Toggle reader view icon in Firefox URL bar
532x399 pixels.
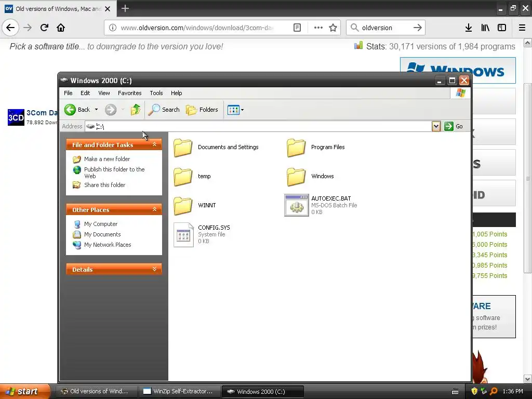click(x=297, y=28)
